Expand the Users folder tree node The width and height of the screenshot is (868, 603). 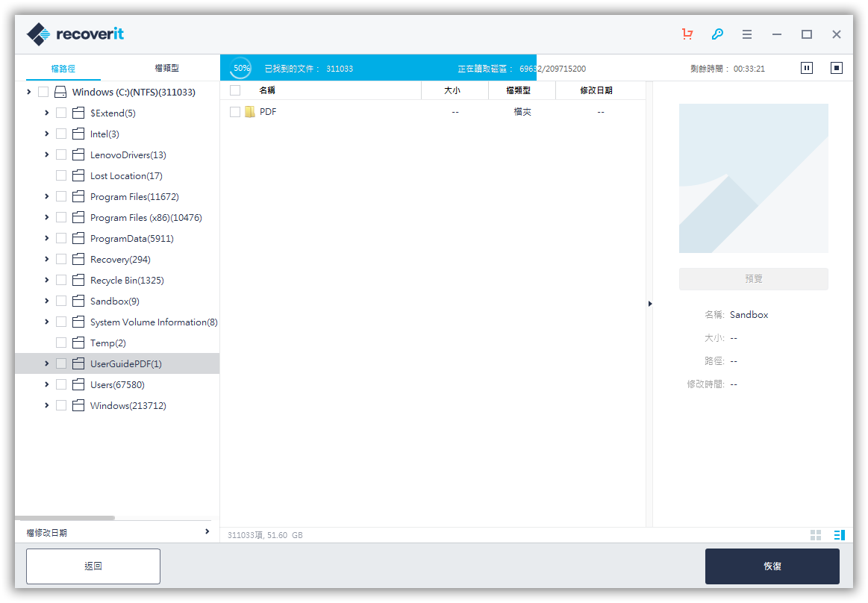pyautogui.click(x=46, y=385)
